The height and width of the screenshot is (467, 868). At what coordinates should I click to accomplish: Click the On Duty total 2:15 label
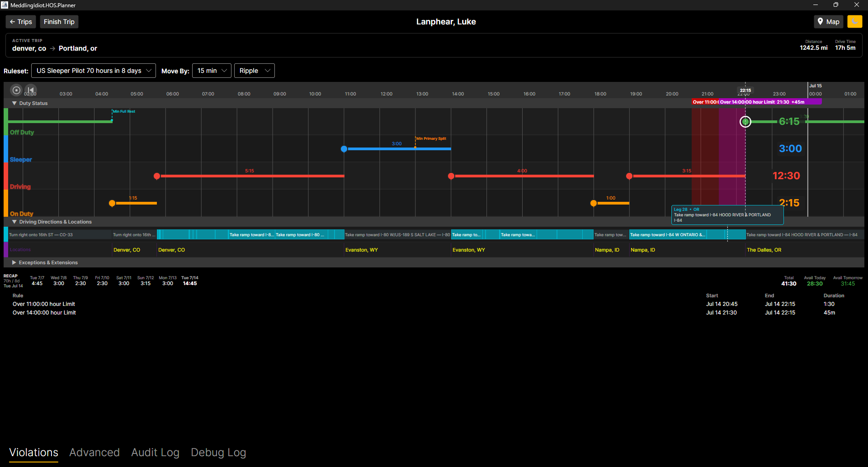(x=789, y=203)
